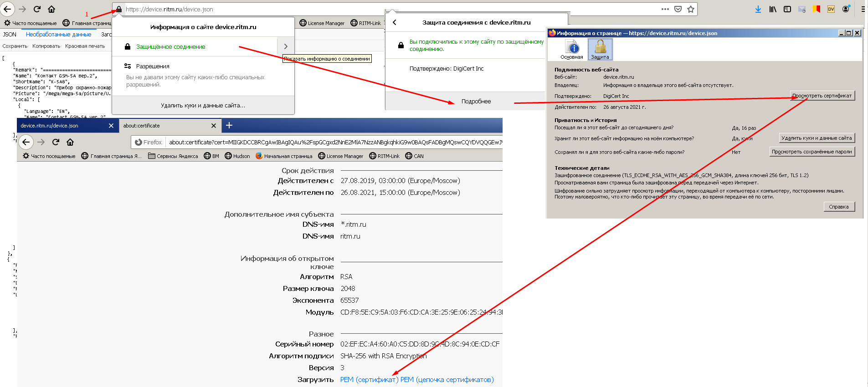
Task: Reload the page in the top browser toolbar
Action: [37, 9]
